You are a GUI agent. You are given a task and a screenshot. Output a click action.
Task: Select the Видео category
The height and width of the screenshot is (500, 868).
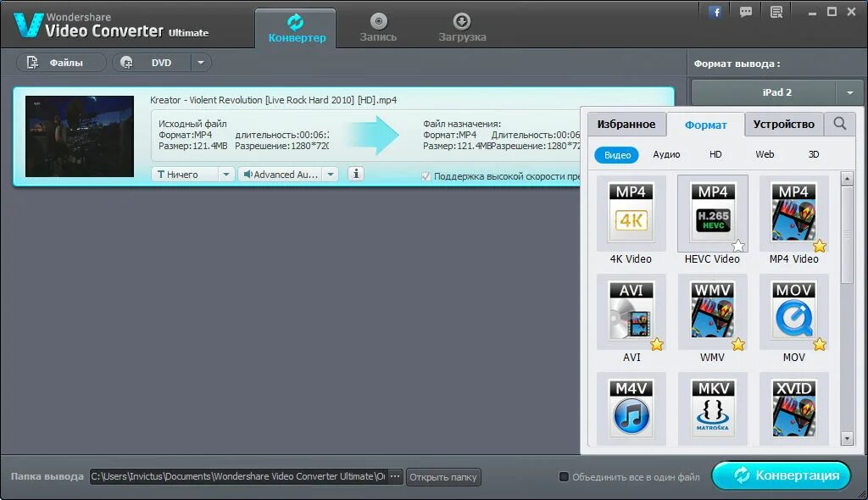tap(617, 155)
